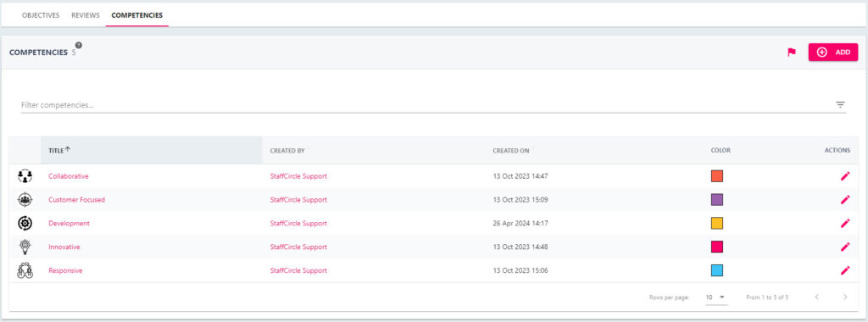Click the purple Customer Focused color swatch
868x322 pixels.
(717, 200)
